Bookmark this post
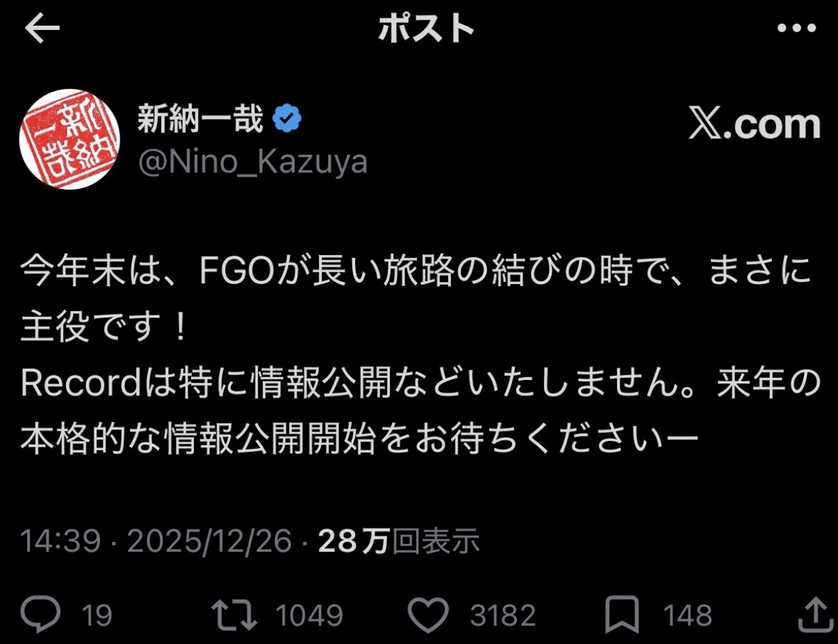The image size is (838, 644). pos(623,616)
